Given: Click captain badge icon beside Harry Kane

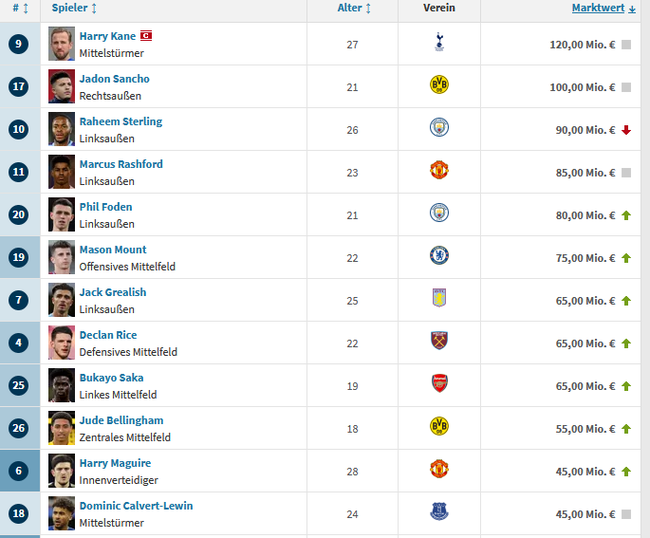Looking at the screenshot, I should tap(146, 36).
